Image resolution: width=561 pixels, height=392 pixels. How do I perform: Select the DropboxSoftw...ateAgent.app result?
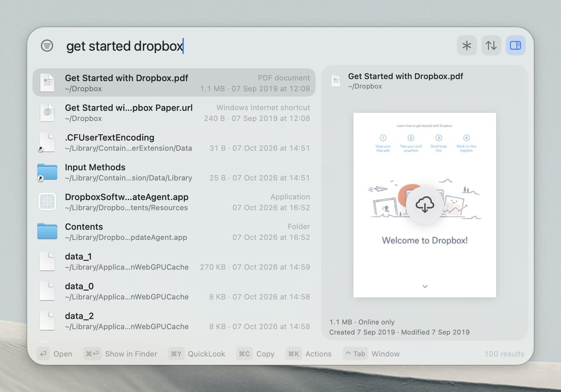174,202
